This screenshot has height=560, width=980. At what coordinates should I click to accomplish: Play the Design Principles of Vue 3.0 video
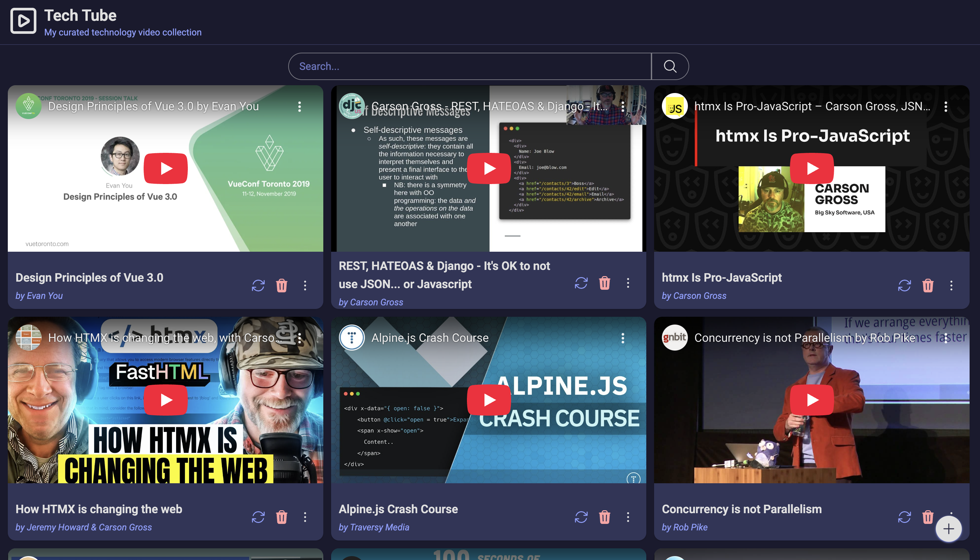pyautogui.click(x=166, y=168)
